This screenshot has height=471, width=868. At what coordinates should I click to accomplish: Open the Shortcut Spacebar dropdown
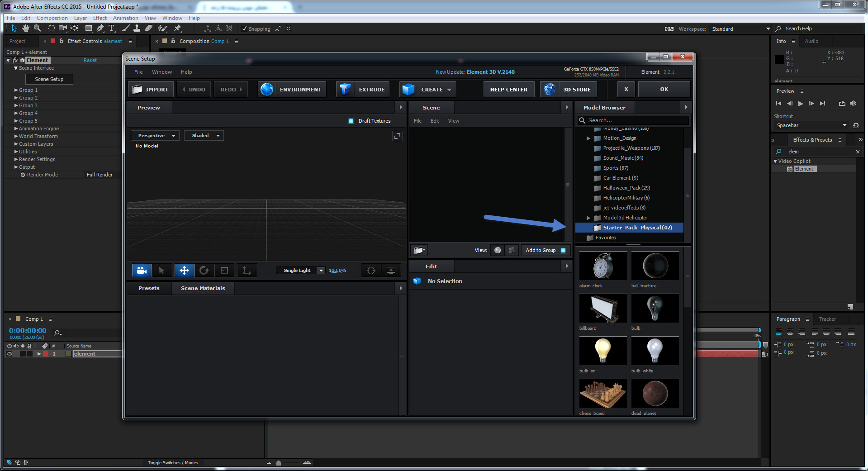click(811, 125)
